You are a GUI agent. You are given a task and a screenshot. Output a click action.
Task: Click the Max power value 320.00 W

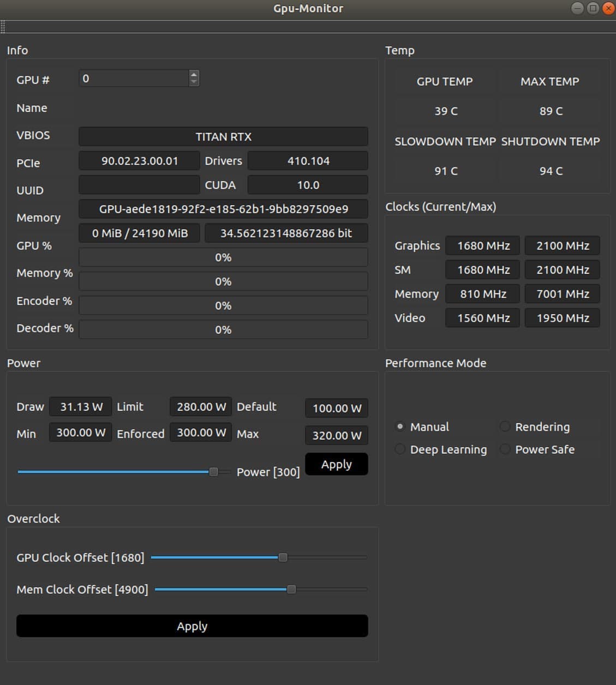pyautogui.click(x=337, y=435)
